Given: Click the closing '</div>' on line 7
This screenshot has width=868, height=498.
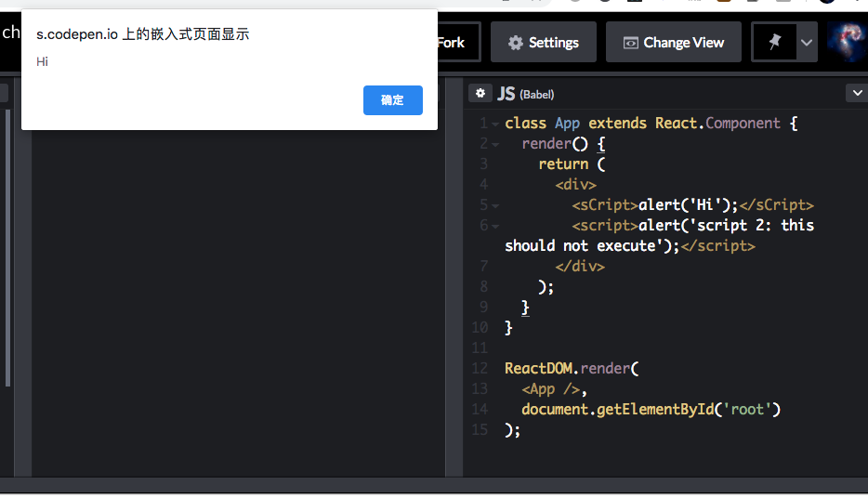Looking at the screenshot, I should [580, 266].
